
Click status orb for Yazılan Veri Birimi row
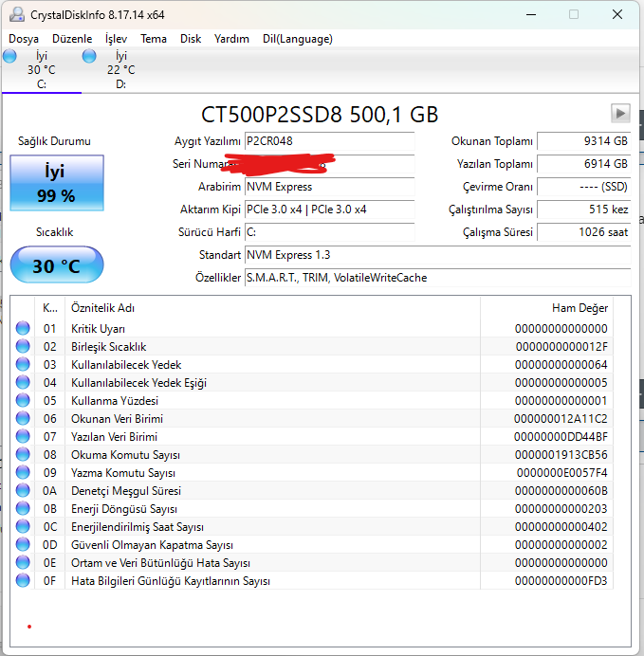point(23,436)
